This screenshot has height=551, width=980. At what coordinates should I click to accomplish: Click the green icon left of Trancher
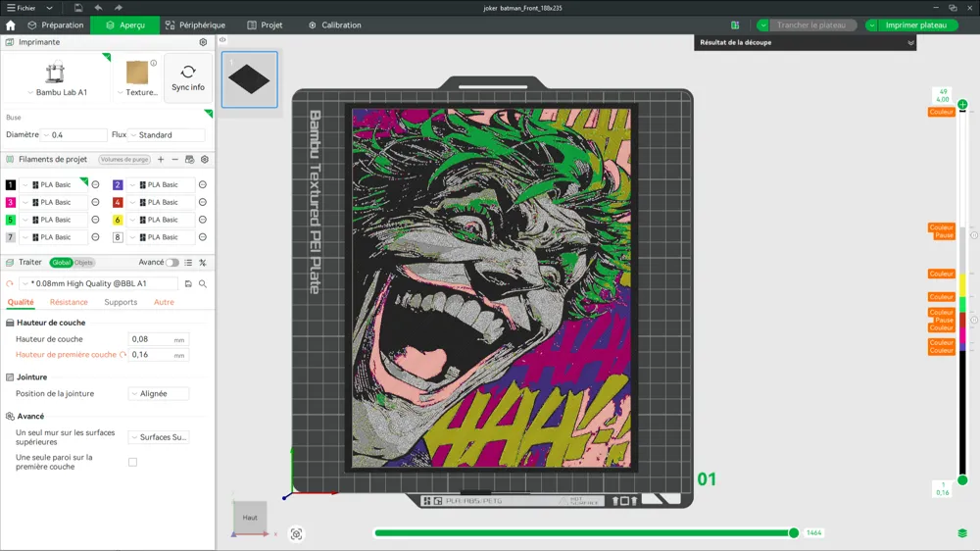click(x=735, y=25)
